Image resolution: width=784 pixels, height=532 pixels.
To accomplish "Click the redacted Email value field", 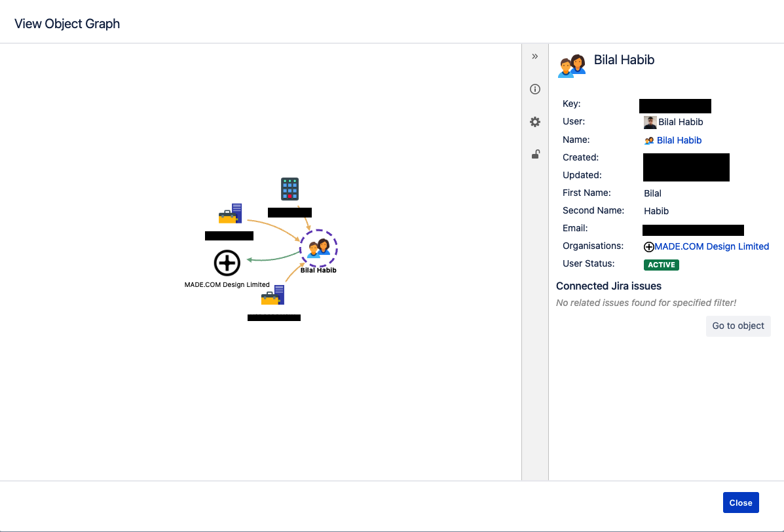I will click(x=693, y=229).
